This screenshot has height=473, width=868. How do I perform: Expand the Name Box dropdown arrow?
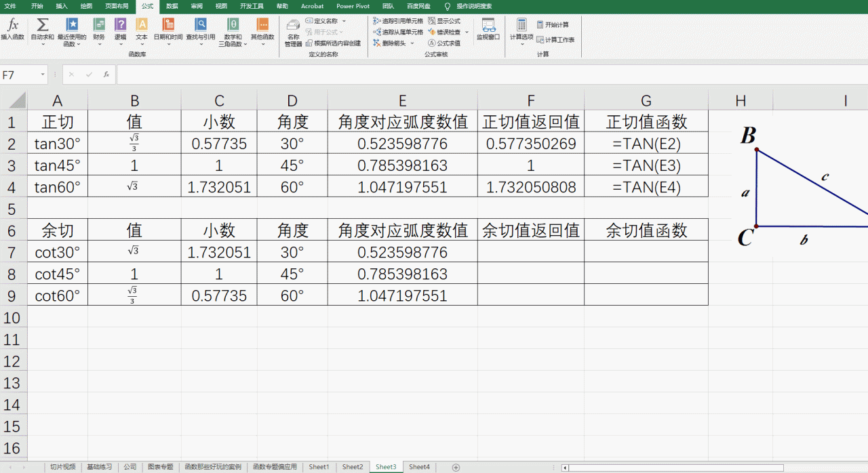point(43,75)
